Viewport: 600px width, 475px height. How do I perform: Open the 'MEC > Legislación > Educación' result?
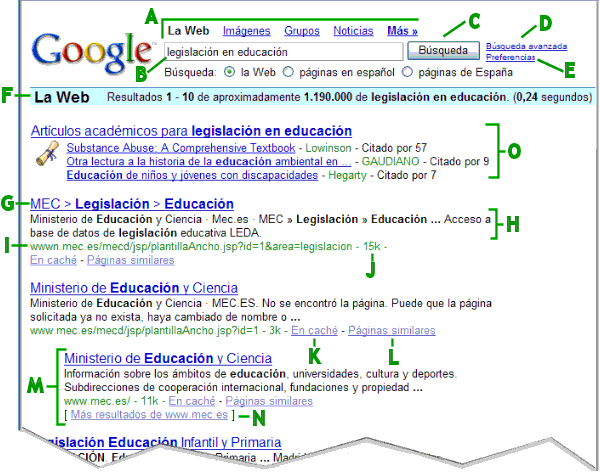tap(132, 204)
